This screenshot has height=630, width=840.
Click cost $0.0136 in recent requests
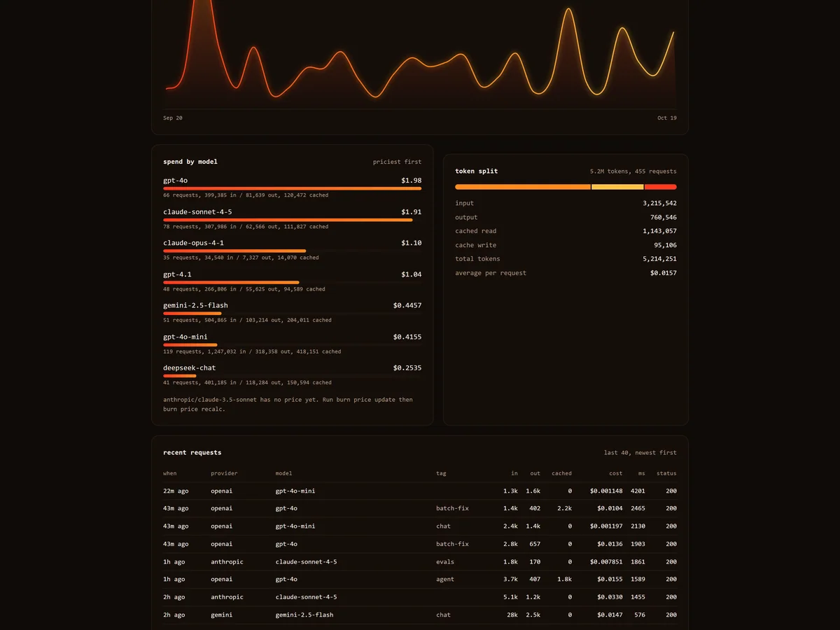pos(610,544)
